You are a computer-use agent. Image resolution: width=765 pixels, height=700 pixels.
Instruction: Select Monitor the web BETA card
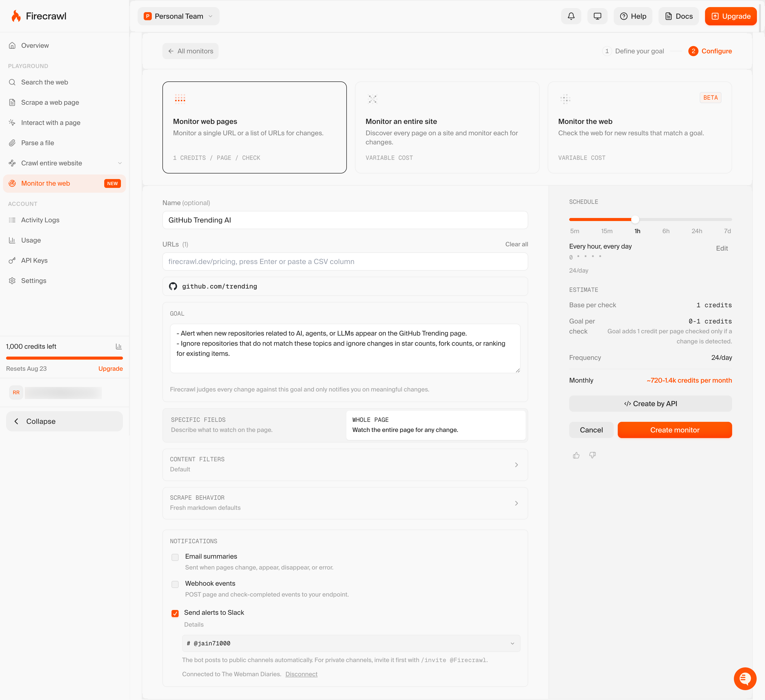coord(640,127)
